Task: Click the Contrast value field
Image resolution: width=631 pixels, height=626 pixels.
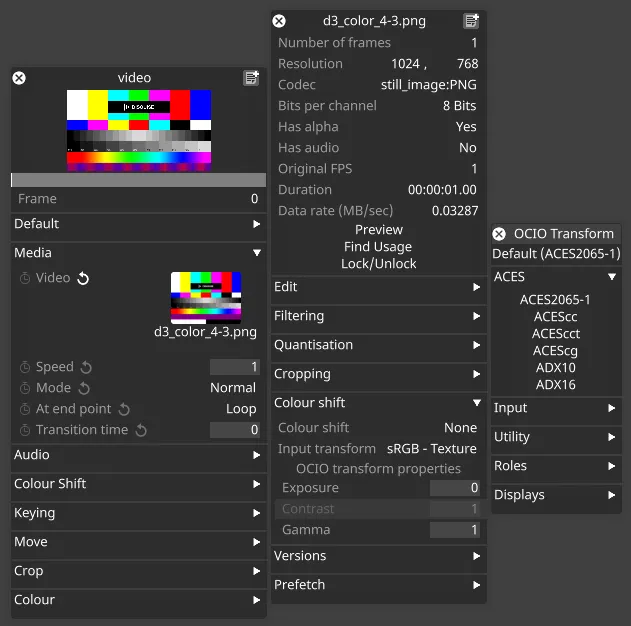Action: [x=455, y=509]
